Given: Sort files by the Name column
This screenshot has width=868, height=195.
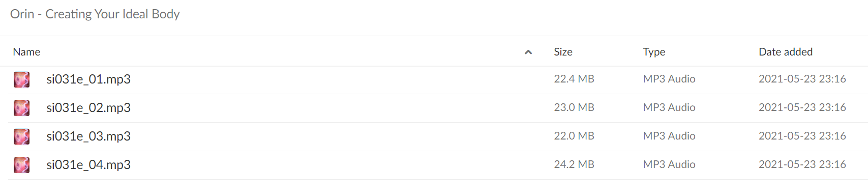Looking at the screenshot, I should pos(26,52).
